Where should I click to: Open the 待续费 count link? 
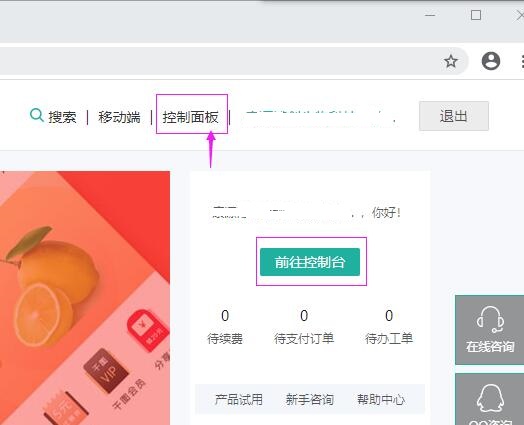(225, 326)
